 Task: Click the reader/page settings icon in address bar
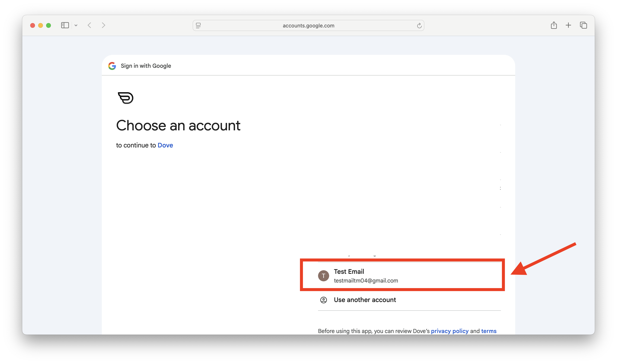(198, 25)
